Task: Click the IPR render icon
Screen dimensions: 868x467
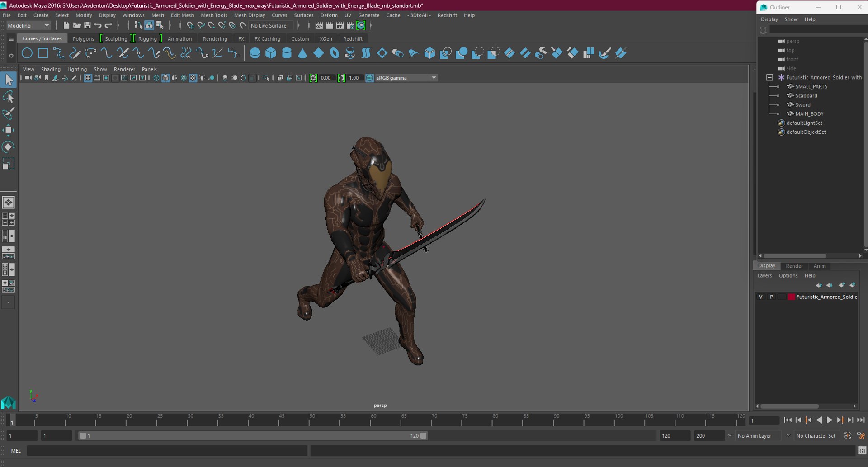Action: [x=340, y=26]
